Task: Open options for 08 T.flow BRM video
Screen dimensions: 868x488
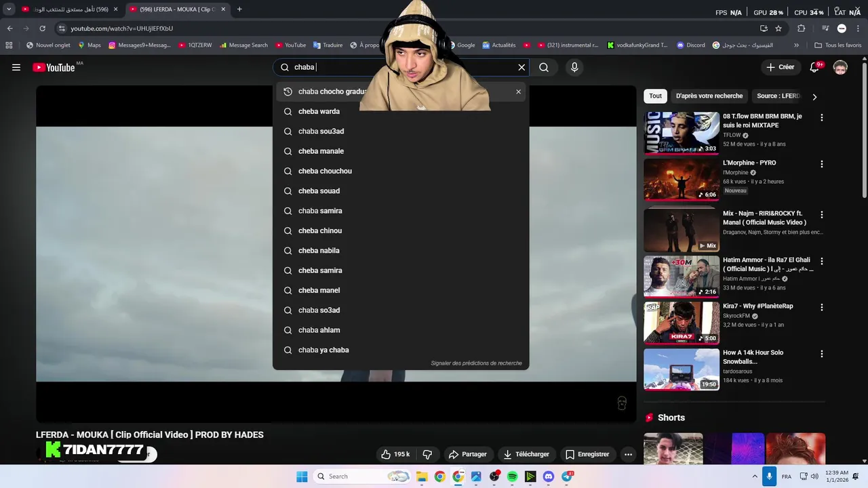Action: pyautogui.click(x=822, y=117)
